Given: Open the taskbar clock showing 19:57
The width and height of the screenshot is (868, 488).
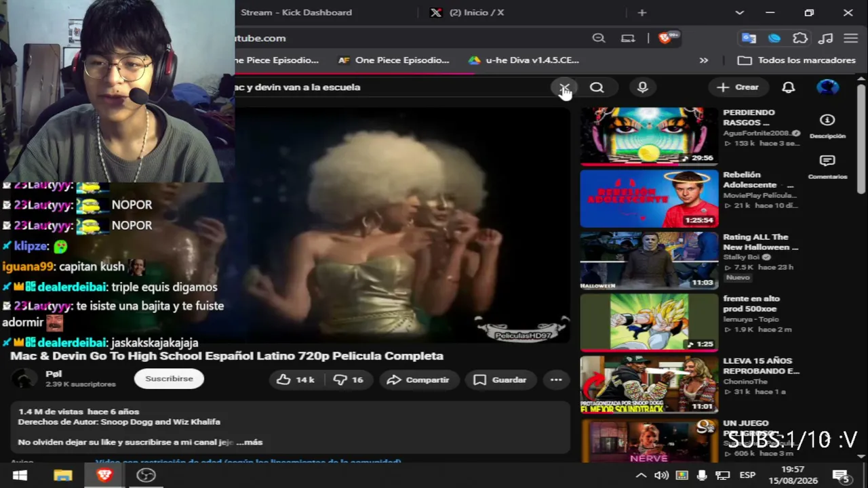Looking at the screenshot, I should point(793,475).
